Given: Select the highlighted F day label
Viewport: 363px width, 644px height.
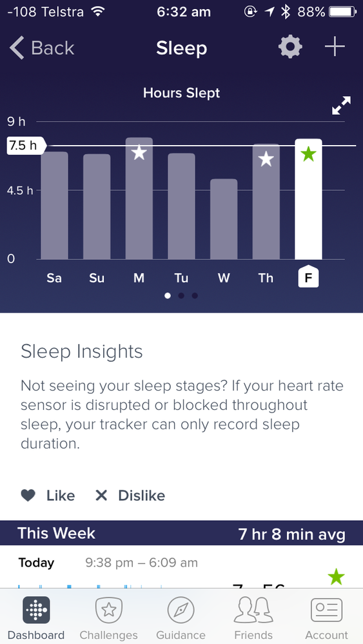Looking at the screenshot, I should 308,277.
